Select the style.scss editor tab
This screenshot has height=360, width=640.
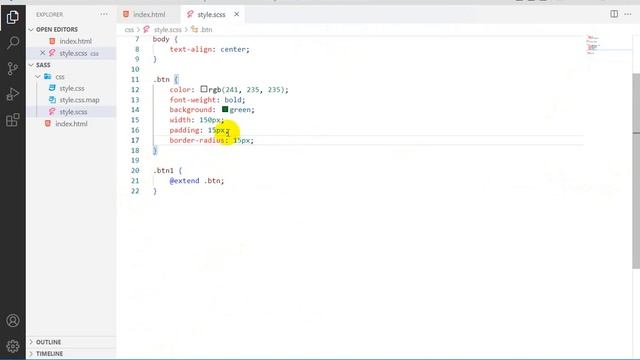[211, 15]
